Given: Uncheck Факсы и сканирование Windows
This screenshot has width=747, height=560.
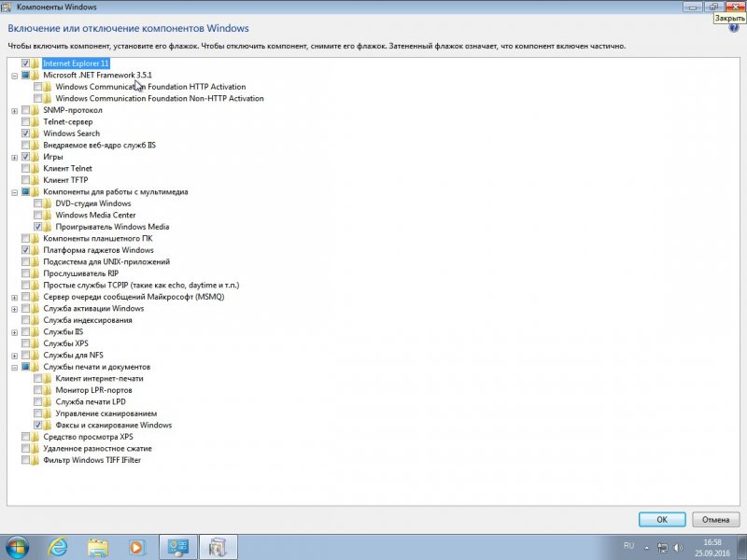Looking at the screenshot, I should (37, 426).
